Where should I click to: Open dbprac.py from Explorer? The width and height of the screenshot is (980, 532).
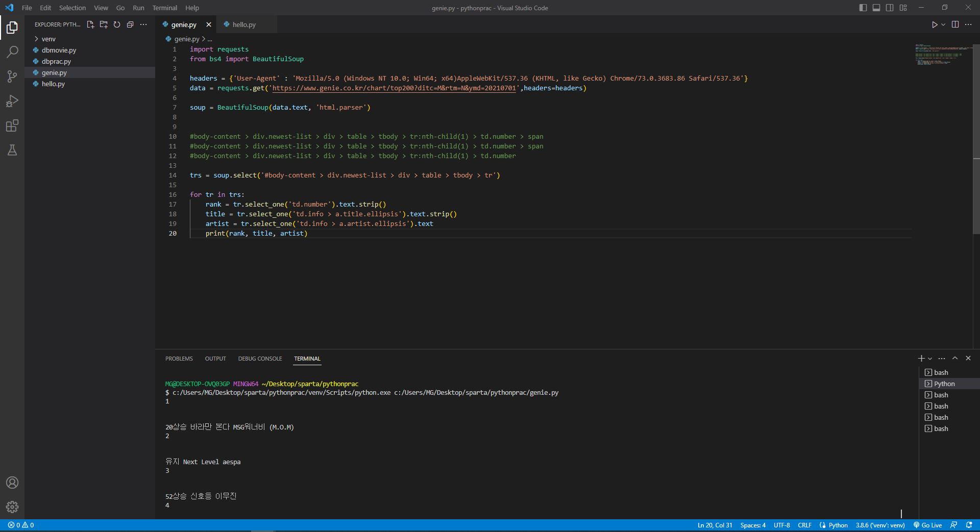56,61
